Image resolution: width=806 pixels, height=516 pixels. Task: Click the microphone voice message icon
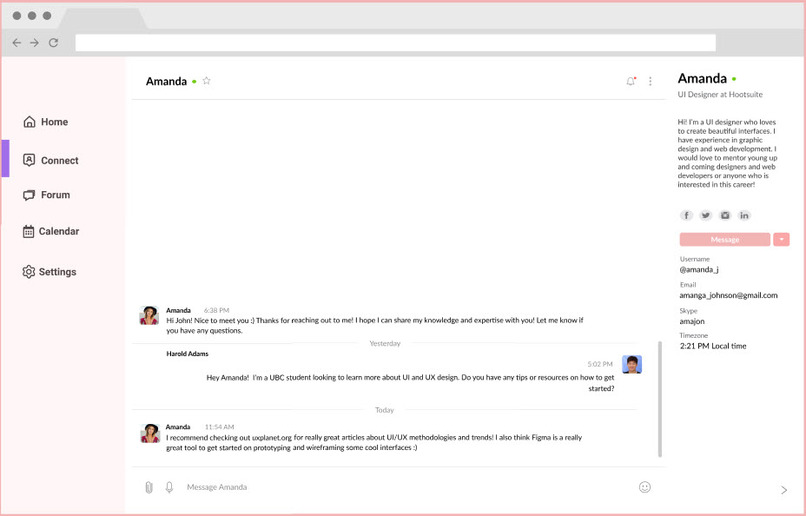(169, 487)
